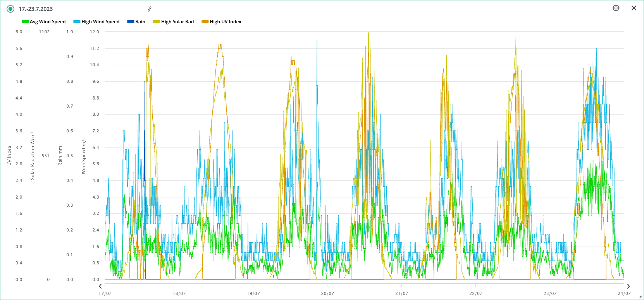Select the green radio button beside the title

click(x=10, y=9)
